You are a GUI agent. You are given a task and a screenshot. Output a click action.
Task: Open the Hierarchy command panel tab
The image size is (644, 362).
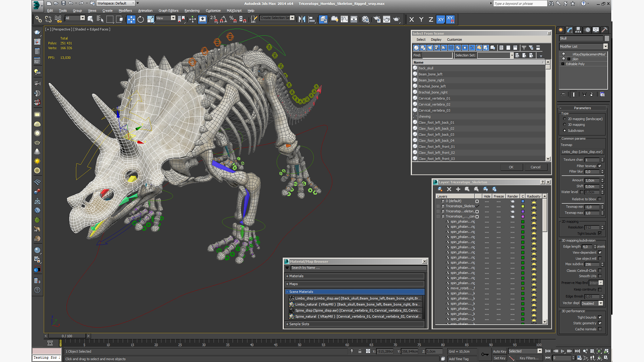pos(578,30)
